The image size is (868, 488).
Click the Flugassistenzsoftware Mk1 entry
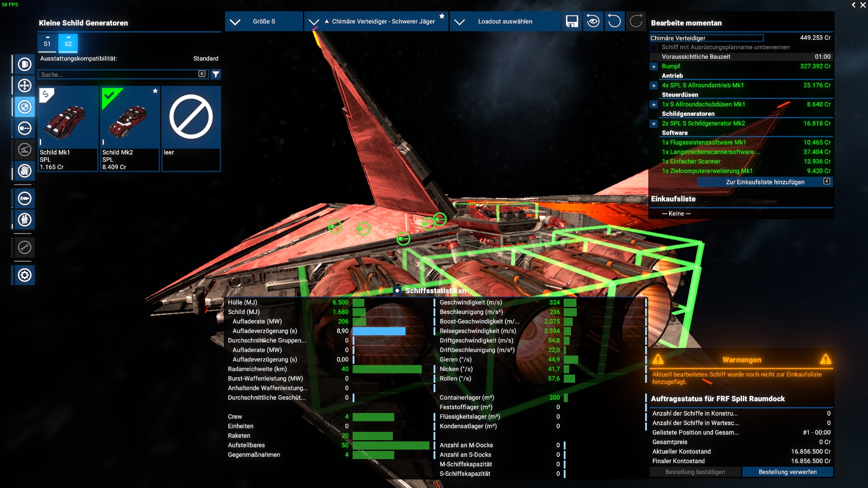pyautogui.click(x=746, y=142)
